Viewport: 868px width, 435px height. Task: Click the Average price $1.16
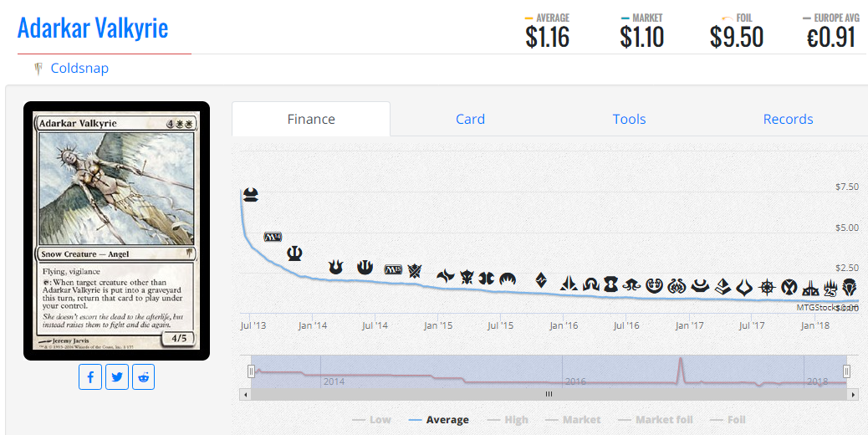547,37
